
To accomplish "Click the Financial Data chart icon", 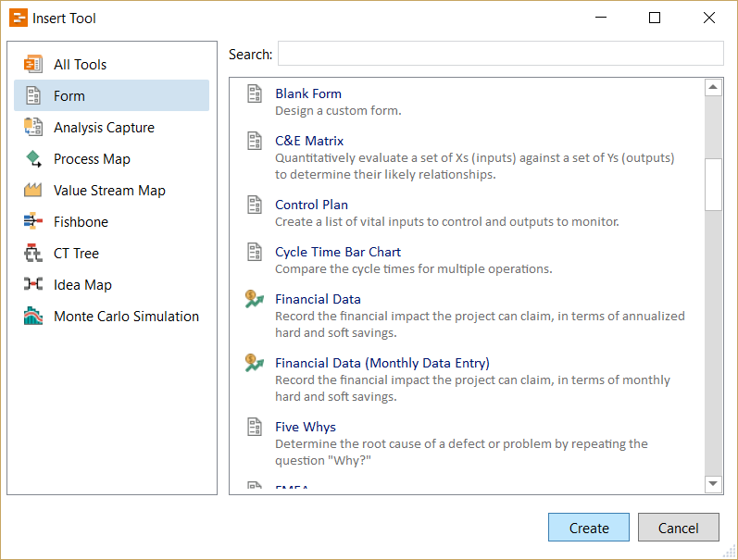I will pos(254,299).
